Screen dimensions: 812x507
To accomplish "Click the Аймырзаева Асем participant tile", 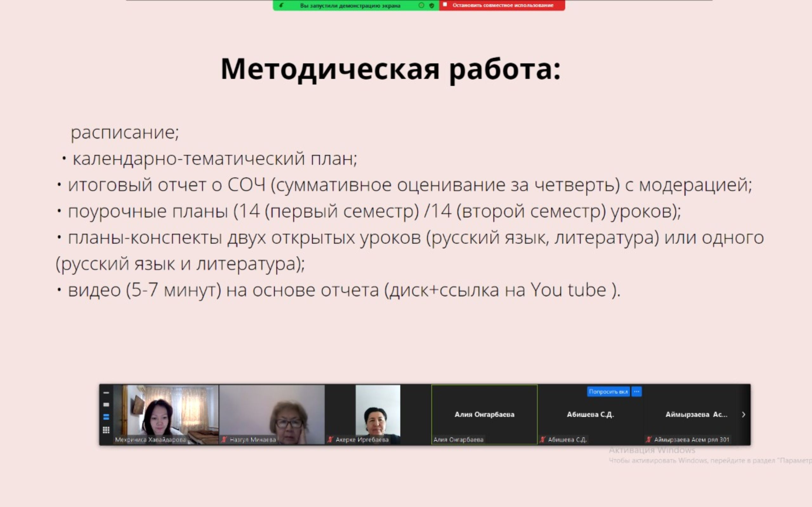I will point(696,414).
